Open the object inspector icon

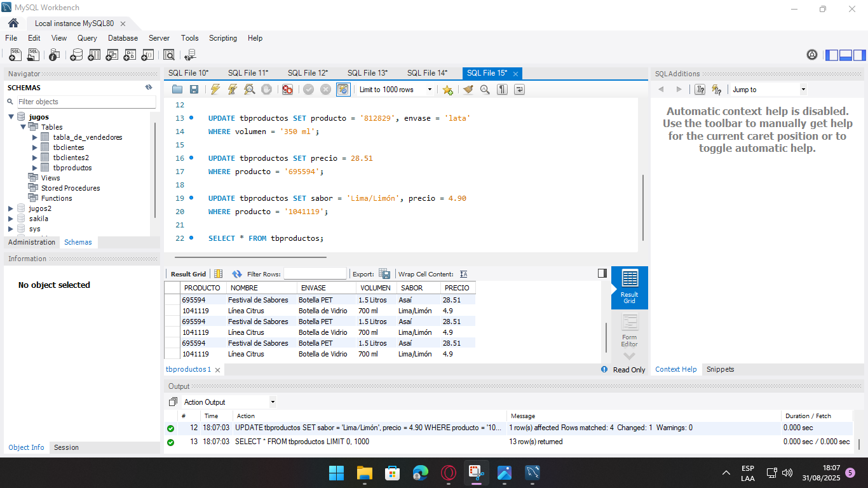pyautogui.click(x=55, y=55)
